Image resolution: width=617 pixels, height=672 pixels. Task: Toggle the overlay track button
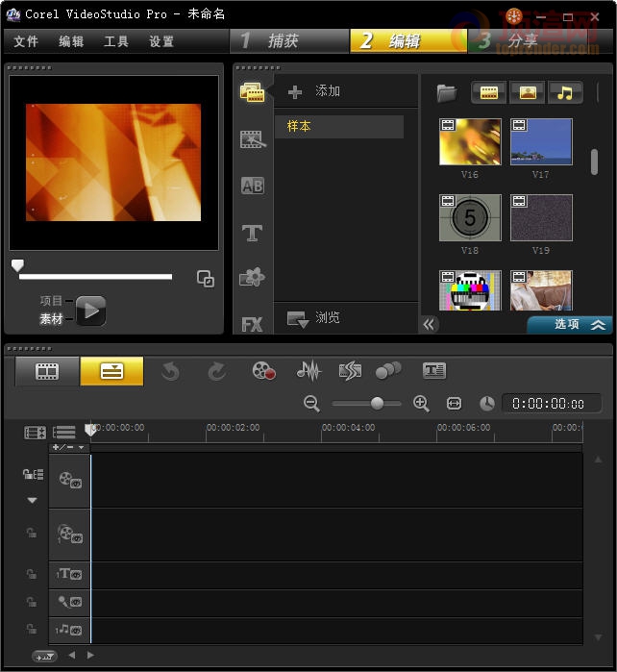70,535
